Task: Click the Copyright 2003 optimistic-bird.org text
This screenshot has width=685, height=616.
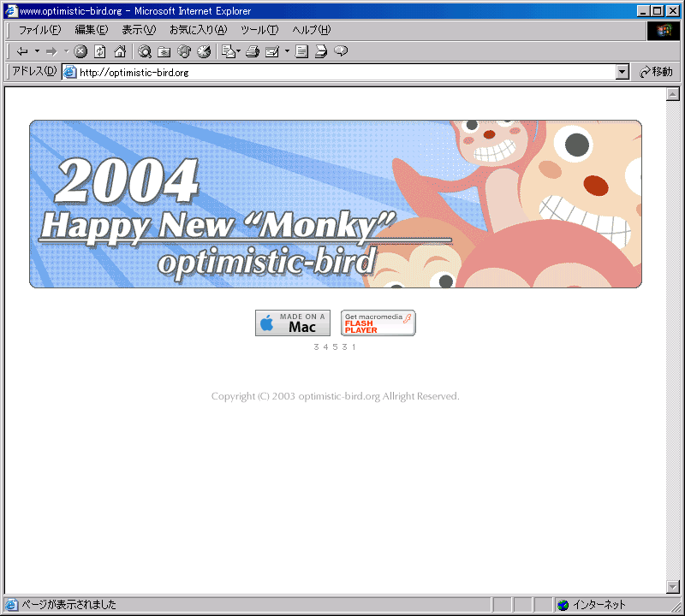Action: click(335, 396)
